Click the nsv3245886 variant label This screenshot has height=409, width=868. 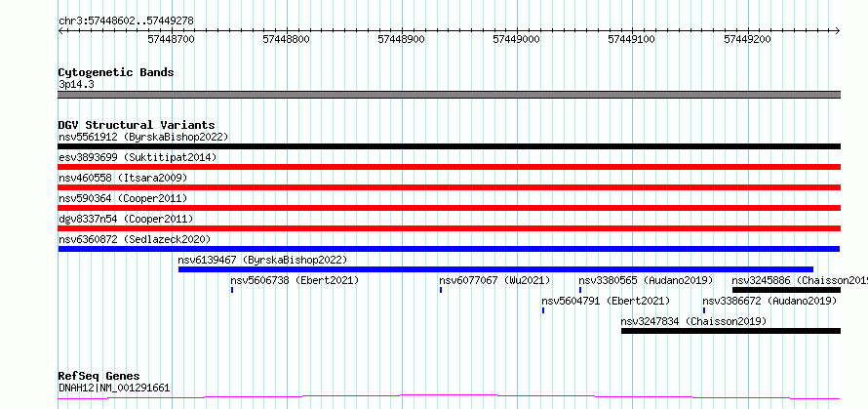pyautogui.click(x=800, y=280)
